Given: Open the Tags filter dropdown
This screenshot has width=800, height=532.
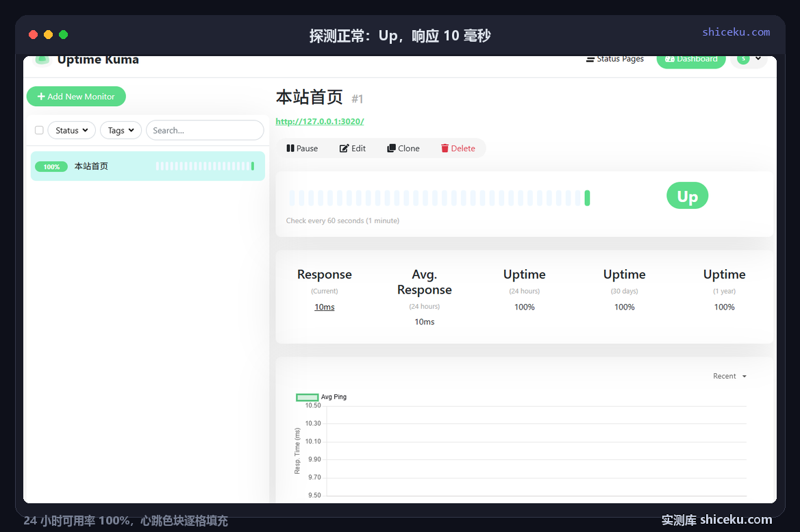Looking at the screenshot, I should pos(121,130).
